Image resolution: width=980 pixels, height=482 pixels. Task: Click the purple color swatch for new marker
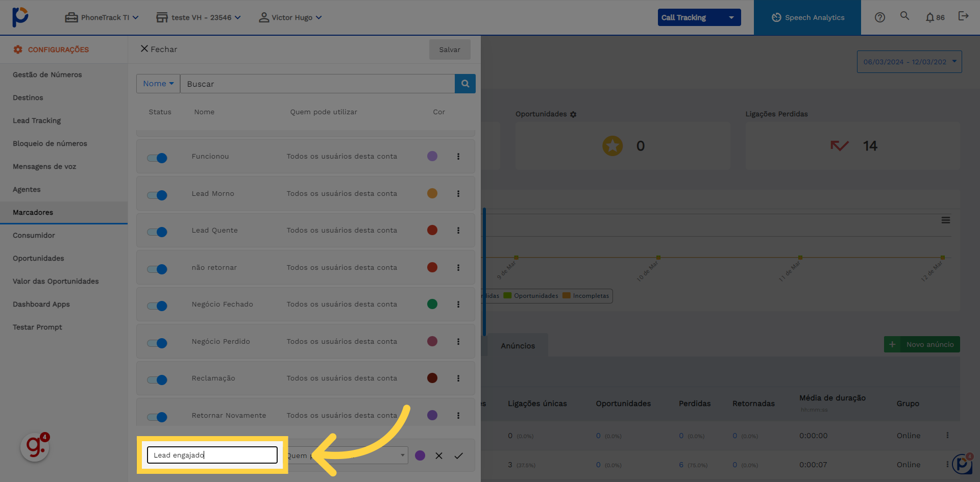420,455
